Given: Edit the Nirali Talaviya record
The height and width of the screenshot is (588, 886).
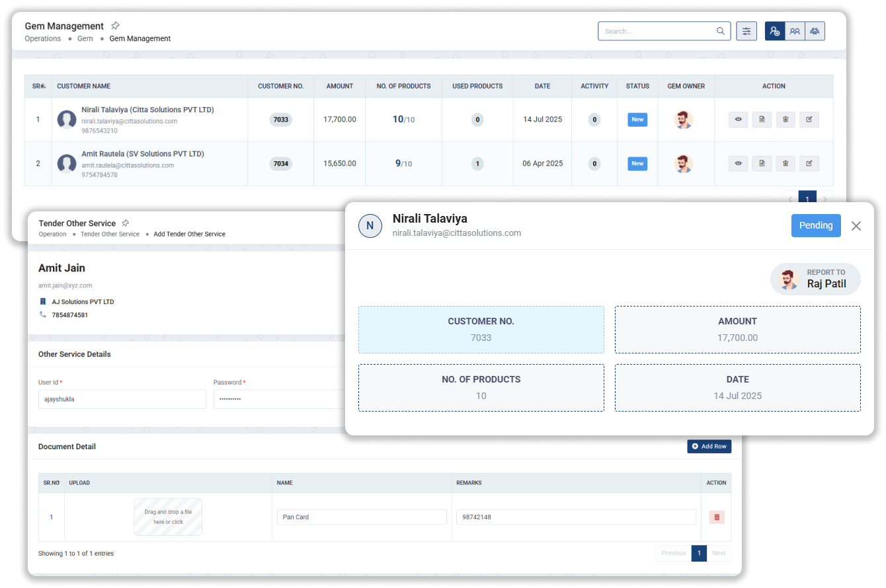Looking at the screenshot, I should [809, 120].
